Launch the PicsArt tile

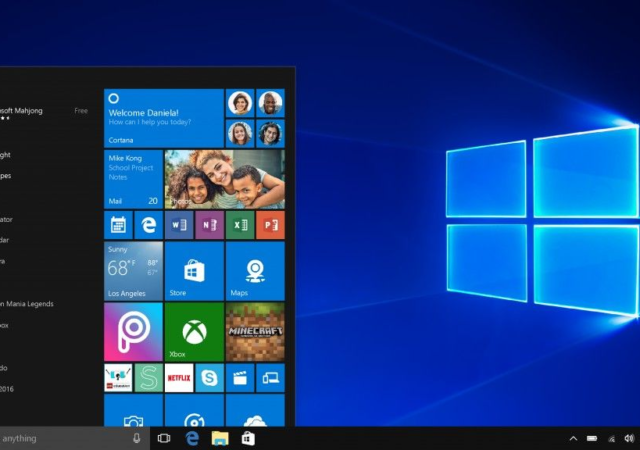(133, 332)
